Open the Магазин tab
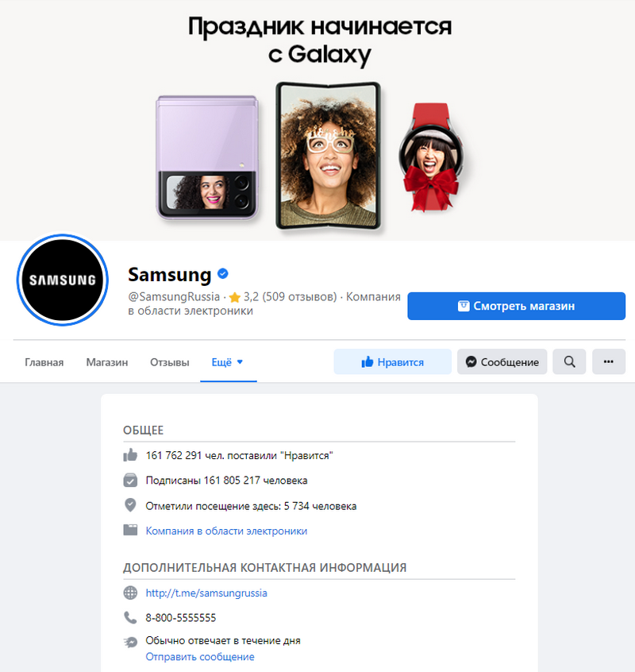The image size is (635, 672). pos(107,362)
